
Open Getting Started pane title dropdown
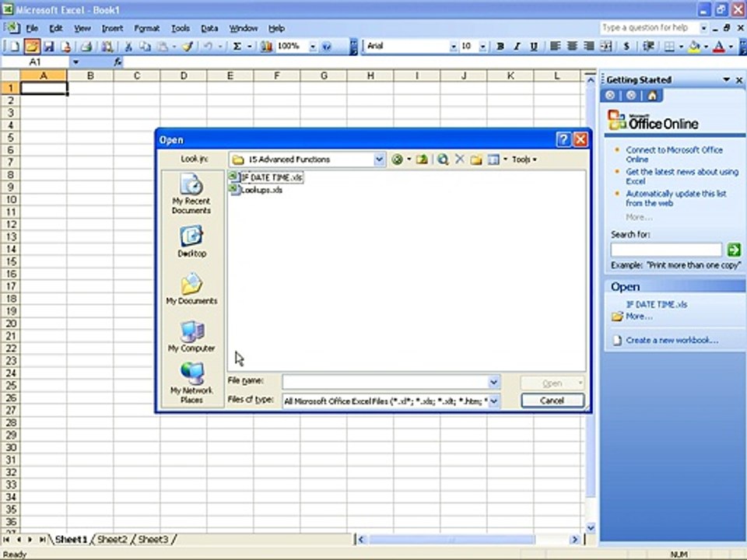pos(726,79)
